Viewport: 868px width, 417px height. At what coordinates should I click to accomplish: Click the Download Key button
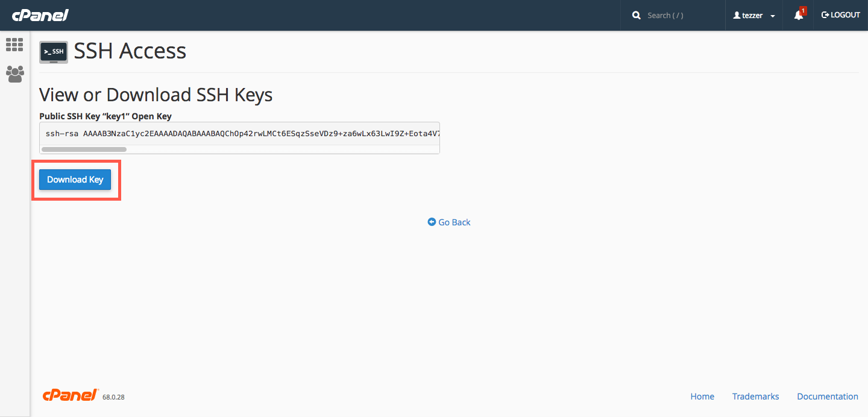point(75,180)
